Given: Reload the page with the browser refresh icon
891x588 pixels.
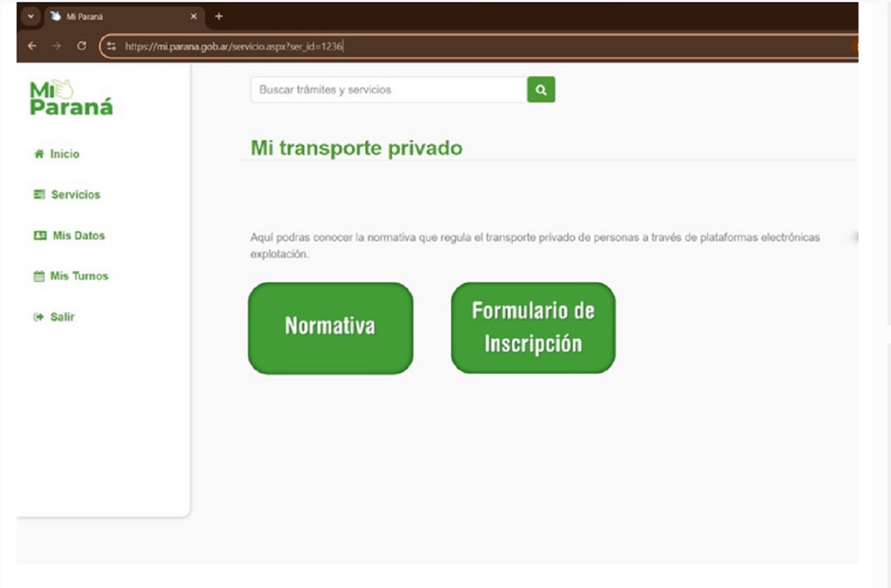Looking at the screenshot, I should (x=82, y=46).
